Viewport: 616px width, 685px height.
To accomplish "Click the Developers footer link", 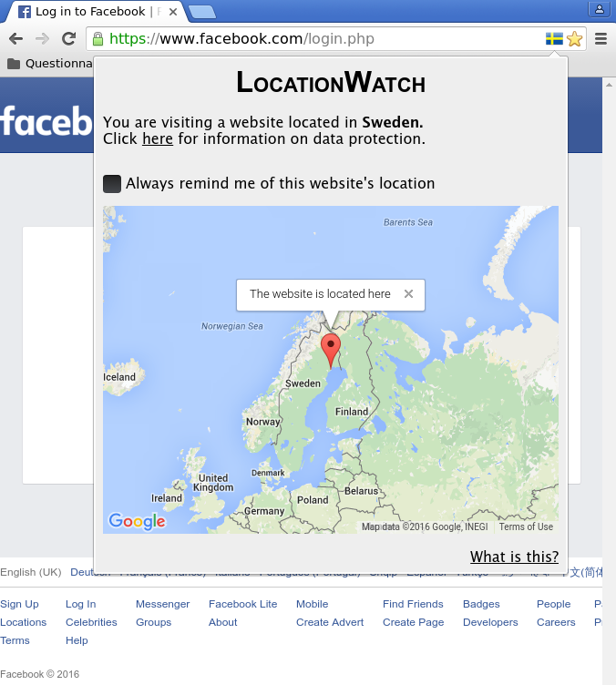I will pyautogui.click(x=490, y=622).
